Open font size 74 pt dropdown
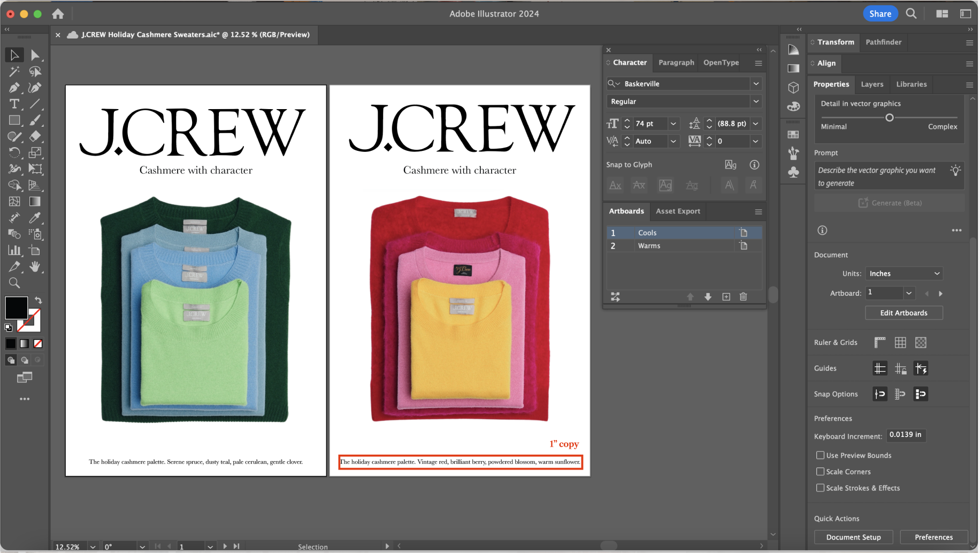The image size is (980, 553). tap(673, 124)
